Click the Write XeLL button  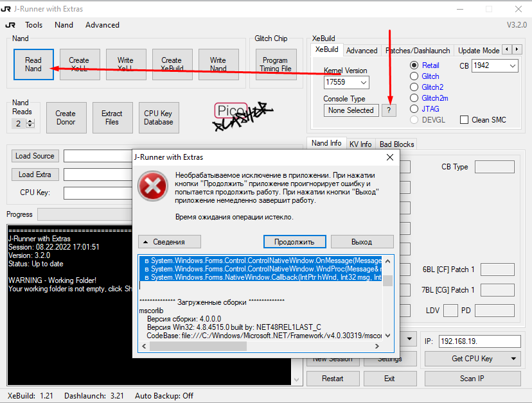[126, 64]
